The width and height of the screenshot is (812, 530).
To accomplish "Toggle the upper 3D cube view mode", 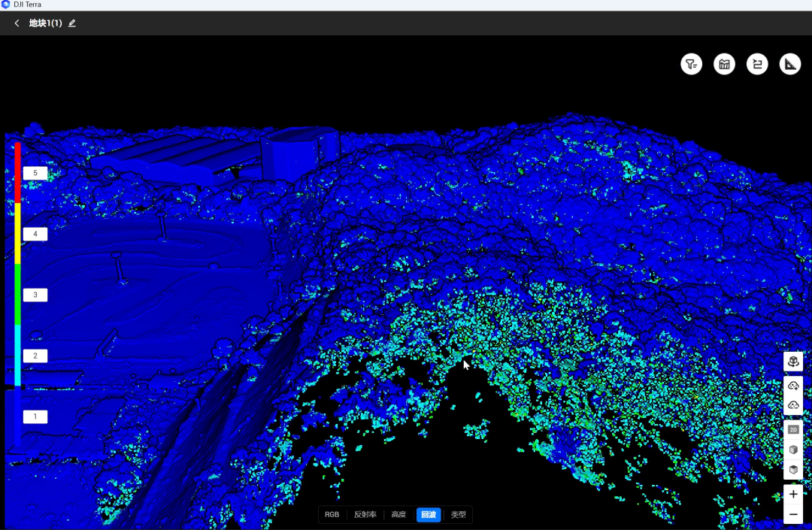I will pos(793,450).
